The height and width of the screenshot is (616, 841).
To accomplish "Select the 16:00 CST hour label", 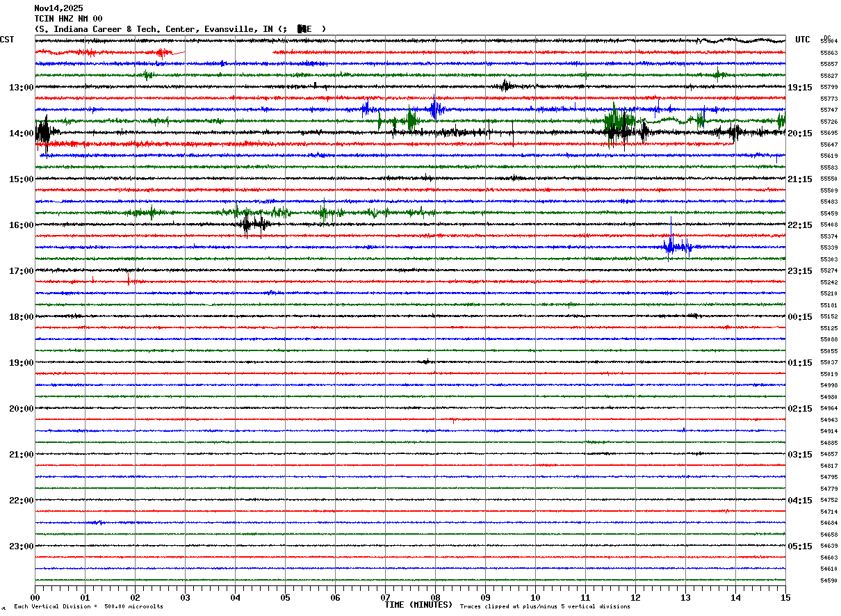I will pyautogui.click(x=21, y=225).
